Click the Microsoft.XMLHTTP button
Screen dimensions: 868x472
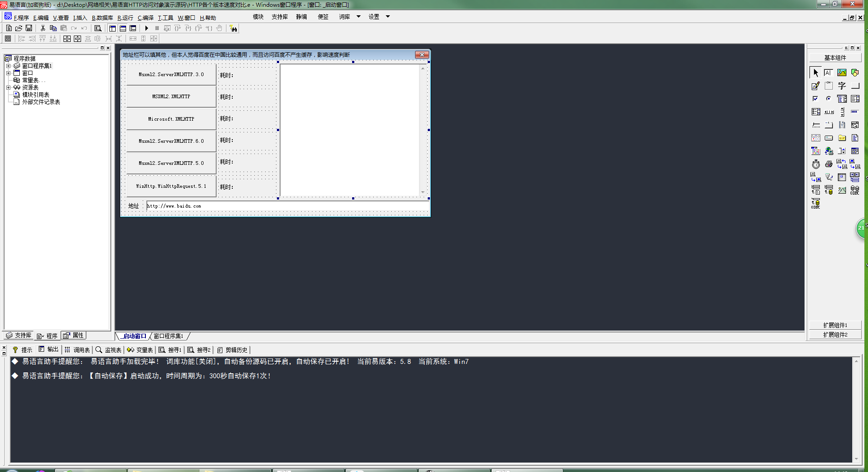click(x=171, y=119)
